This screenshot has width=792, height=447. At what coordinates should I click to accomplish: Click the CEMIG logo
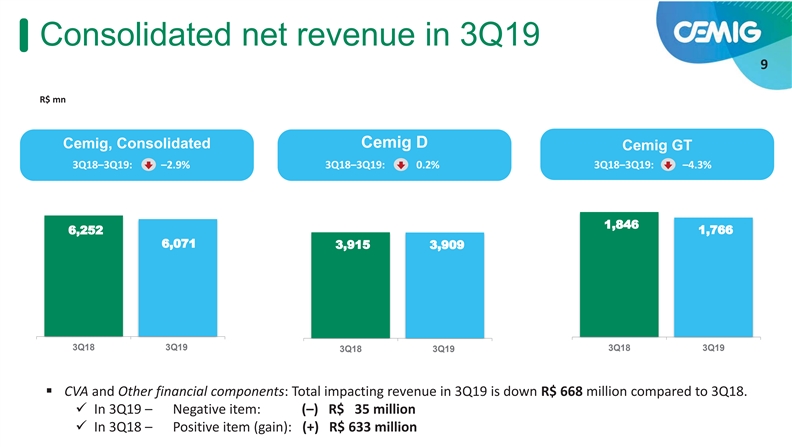(717, 33)
